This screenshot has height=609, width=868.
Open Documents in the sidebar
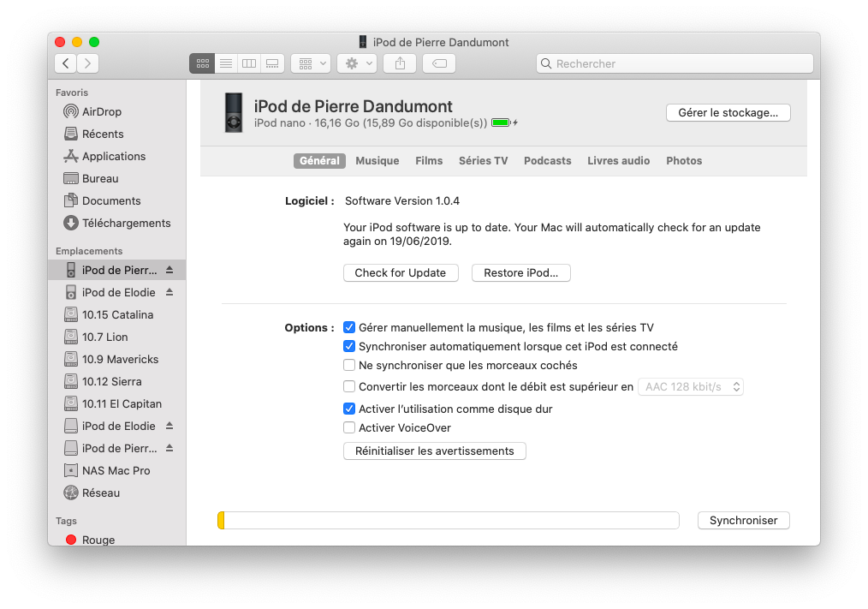coord(116,200)
